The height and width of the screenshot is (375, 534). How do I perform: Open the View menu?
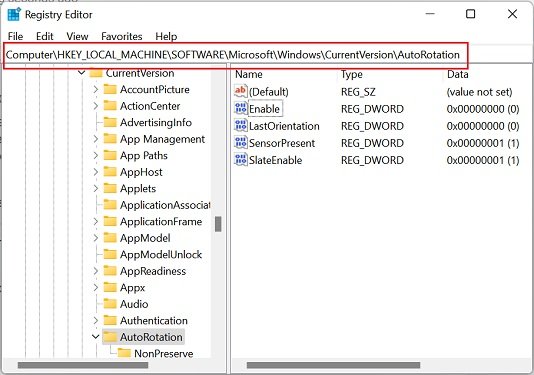pos(77,36)
